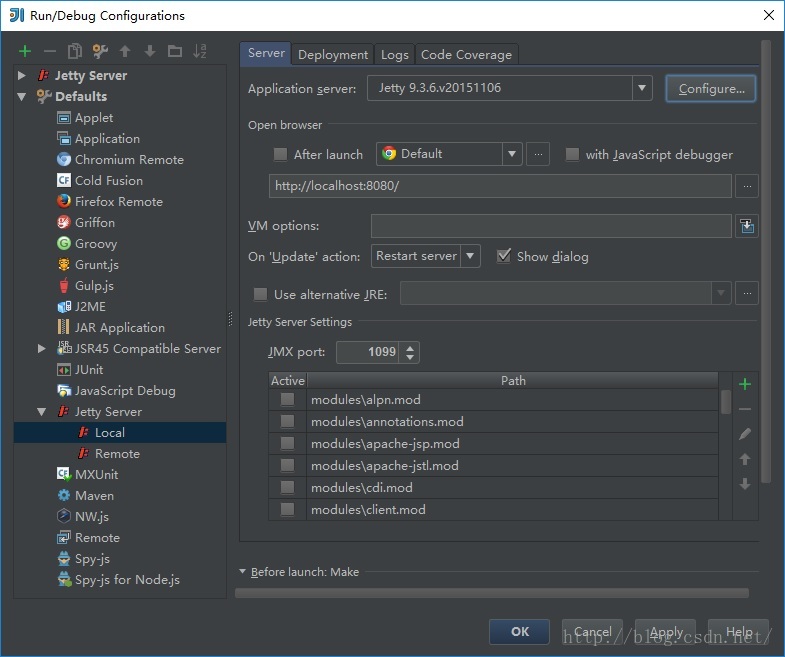Click the wrench edit defaults icon

pyautogui.click(x=100, y=51)
